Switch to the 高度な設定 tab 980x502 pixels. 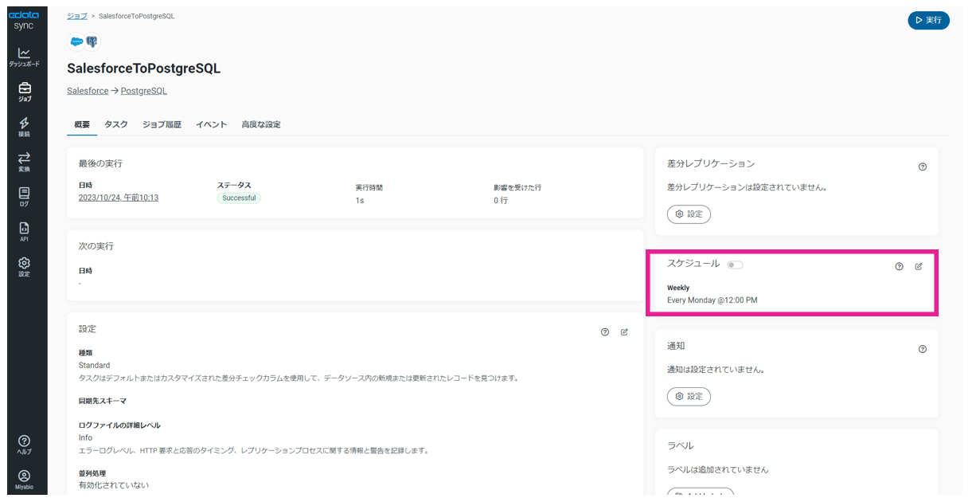pyautogui.click(x=261, y=124)
